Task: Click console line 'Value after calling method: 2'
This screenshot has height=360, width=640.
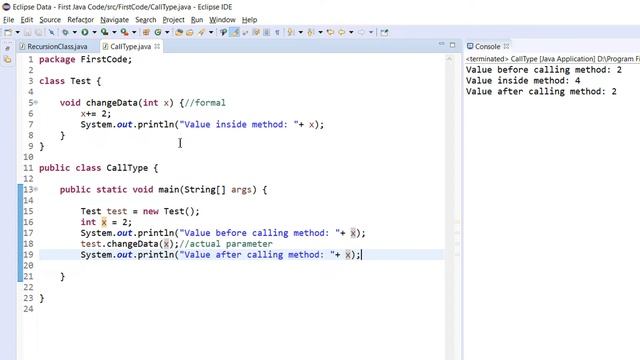Action: coord(541,91)
